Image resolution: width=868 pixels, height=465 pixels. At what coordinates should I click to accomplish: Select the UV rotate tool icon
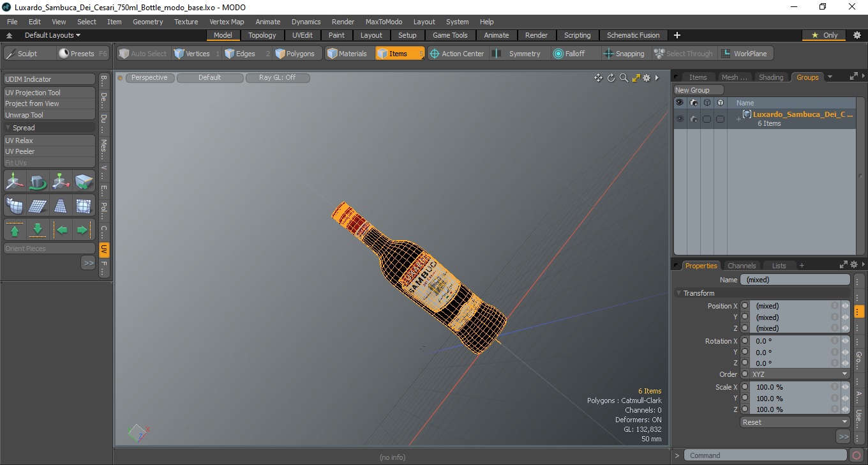click(x=38, y=182)
